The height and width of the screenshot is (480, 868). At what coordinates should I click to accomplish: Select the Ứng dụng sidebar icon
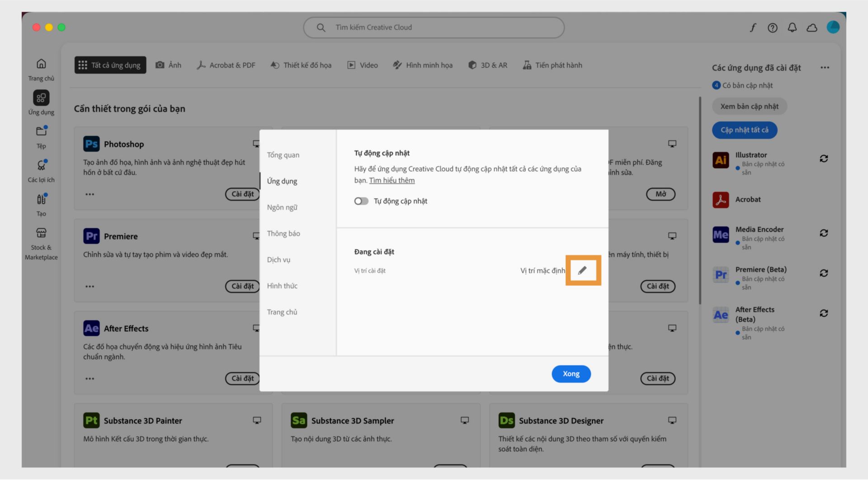(x=41, y=103)
